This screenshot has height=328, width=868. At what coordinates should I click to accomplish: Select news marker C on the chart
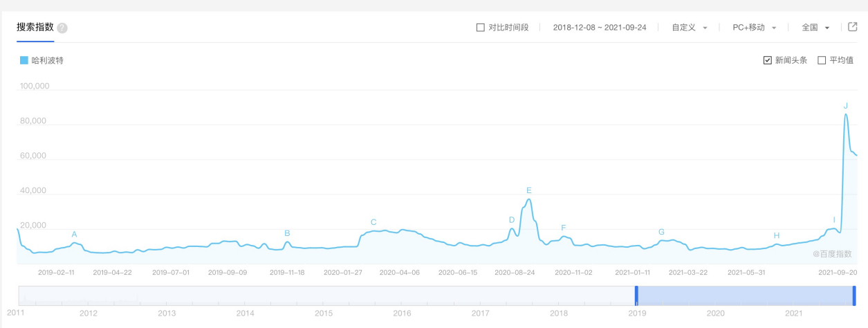pos(373,222)
